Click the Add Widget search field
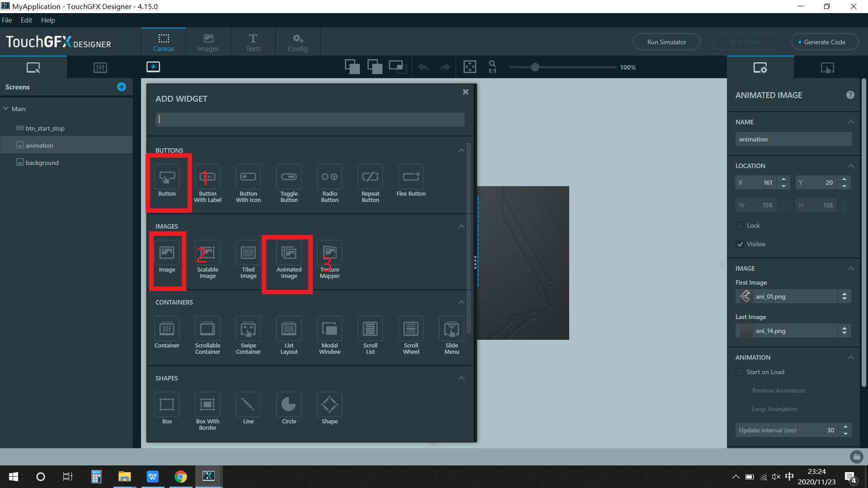The height and width of the screenshot is (488, 868). coord(310,119)
